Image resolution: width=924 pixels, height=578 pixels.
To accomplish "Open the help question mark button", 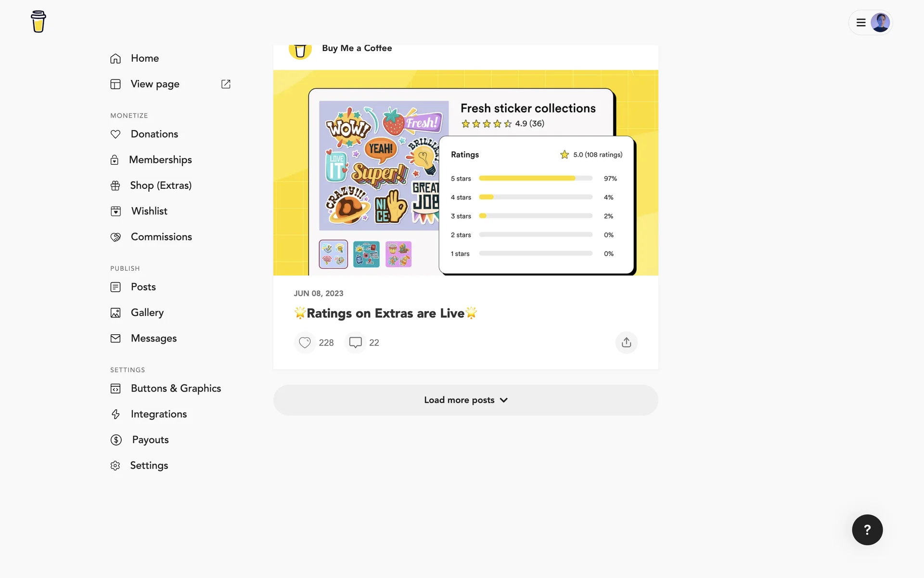I will tap(867, 530).
